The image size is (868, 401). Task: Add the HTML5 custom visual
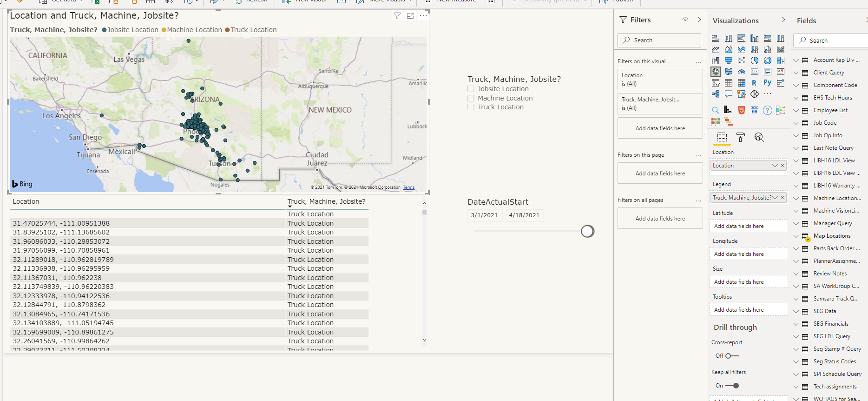point(742,110)
